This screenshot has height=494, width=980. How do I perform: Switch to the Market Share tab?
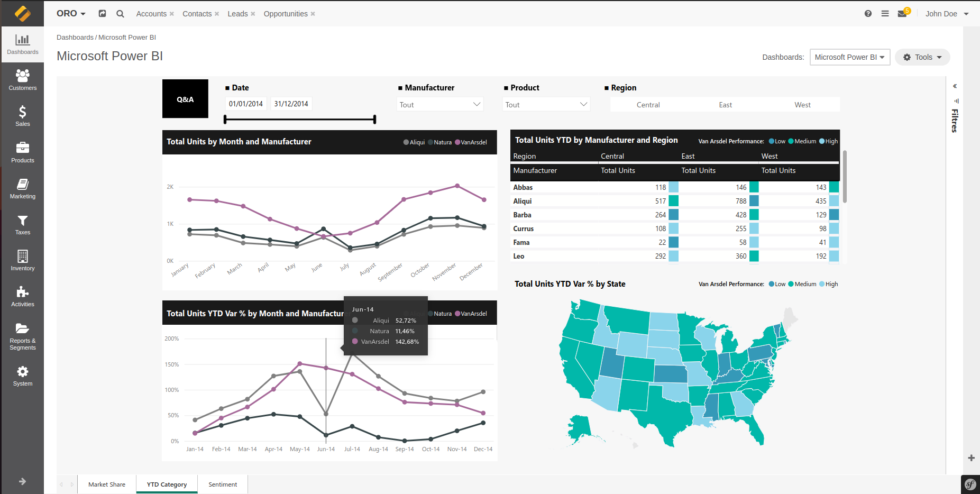click(x=107, y=484)
